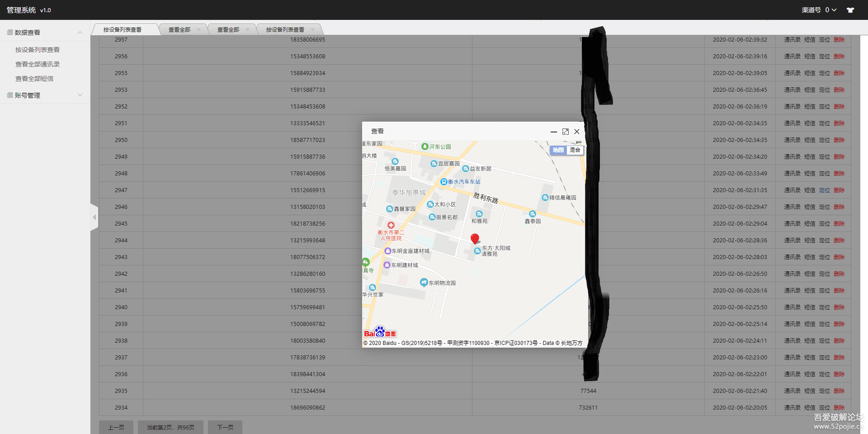The width and height of the screenshot is (868, 434).
Task: Minimize the 查看 map dialog
Action: (x=553, y=132)
